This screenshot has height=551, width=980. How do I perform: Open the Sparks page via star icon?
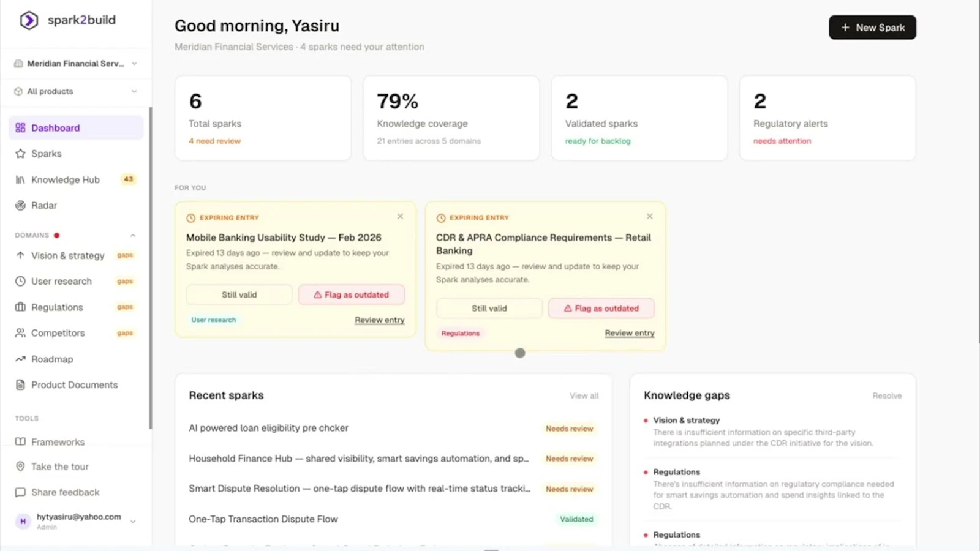[x=20, y=154]
